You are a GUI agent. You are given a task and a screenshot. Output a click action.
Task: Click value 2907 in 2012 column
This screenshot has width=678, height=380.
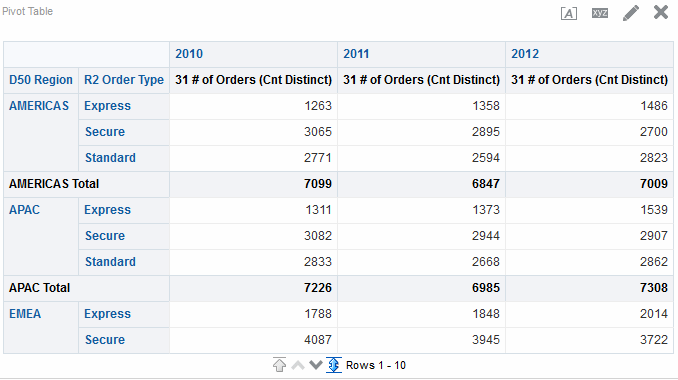[654, 236]
